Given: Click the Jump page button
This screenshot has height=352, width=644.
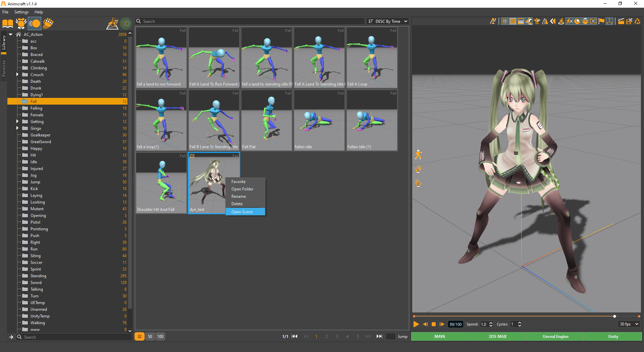Looking at the screenshot, I should [x=402, y=337].
